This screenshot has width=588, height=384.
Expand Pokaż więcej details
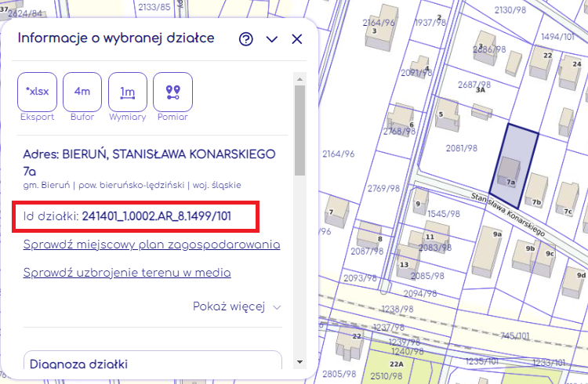pos(237,306)
